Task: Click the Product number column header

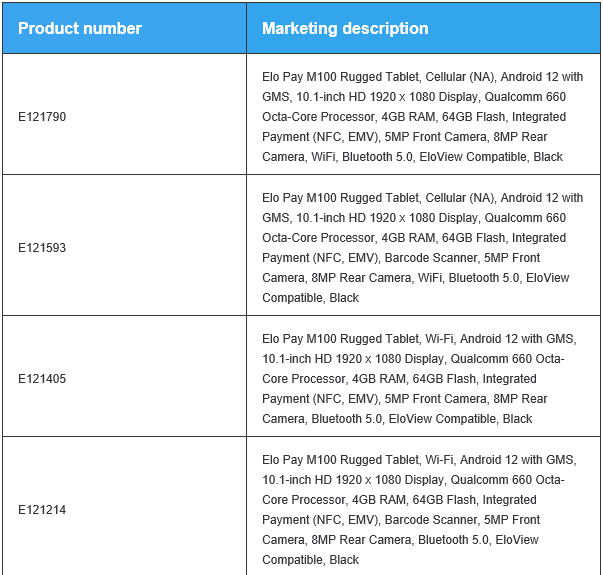Action: click(80, 28)
